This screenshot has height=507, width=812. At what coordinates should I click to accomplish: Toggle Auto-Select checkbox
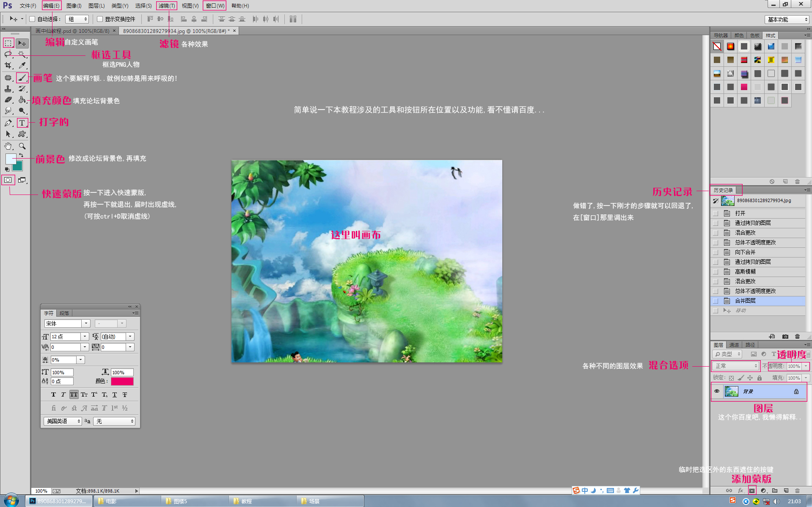point(32,19)
